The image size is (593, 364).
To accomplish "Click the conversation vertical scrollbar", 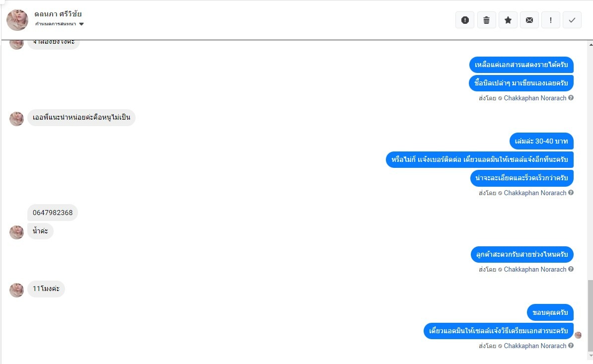I will click(590, 314).
